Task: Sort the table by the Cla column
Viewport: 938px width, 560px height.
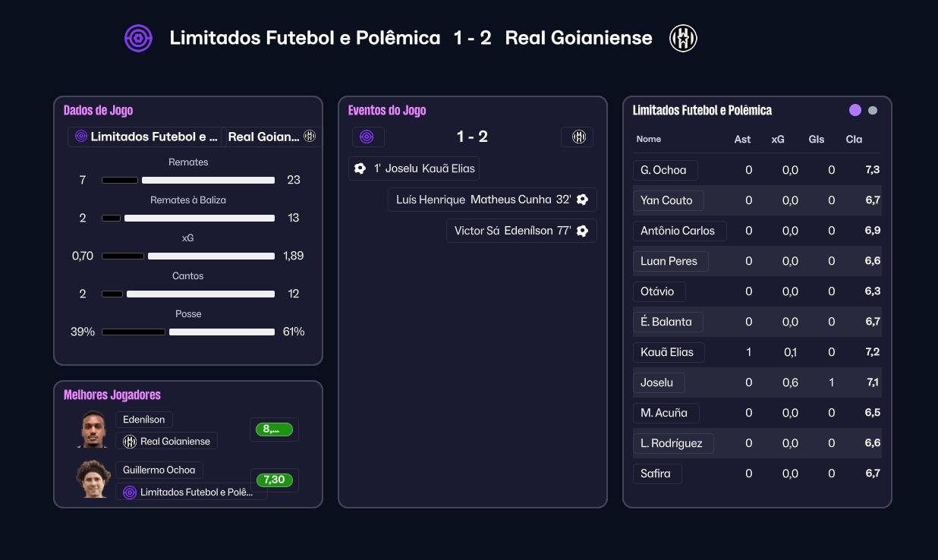Action: [854, 139]
